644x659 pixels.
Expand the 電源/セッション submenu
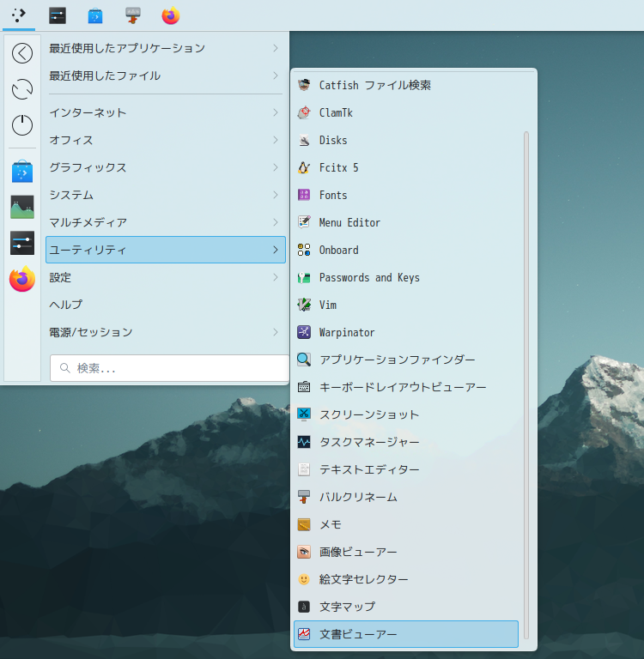click(x=165, y=332)
